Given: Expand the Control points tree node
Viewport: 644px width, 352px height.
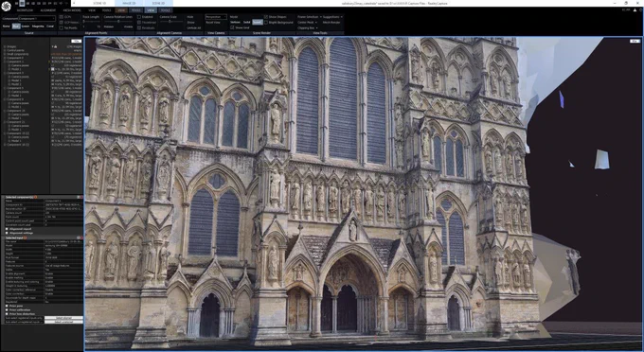Looking at the screenshot, I should 5,50.
